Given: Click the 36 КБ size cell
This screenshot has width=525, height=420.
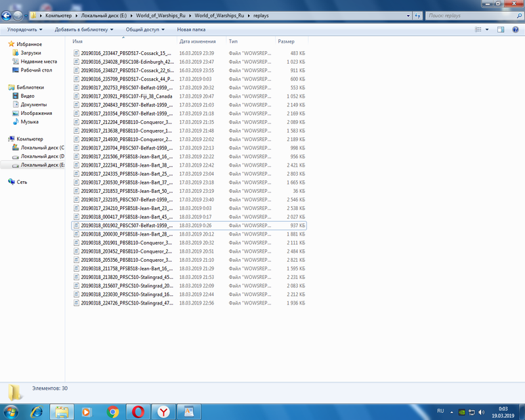Looking at the screenshot, I should click(299, 191).
